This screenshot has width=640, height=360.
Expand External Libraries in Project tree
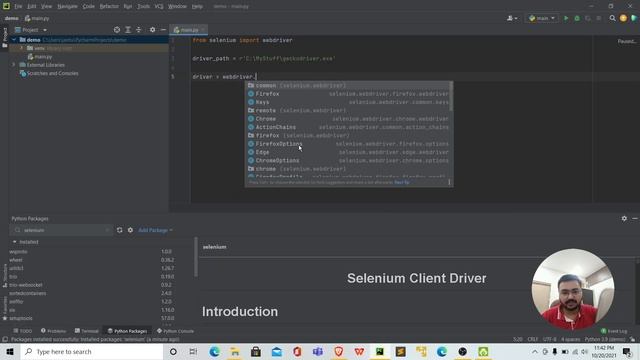(14, 65)
